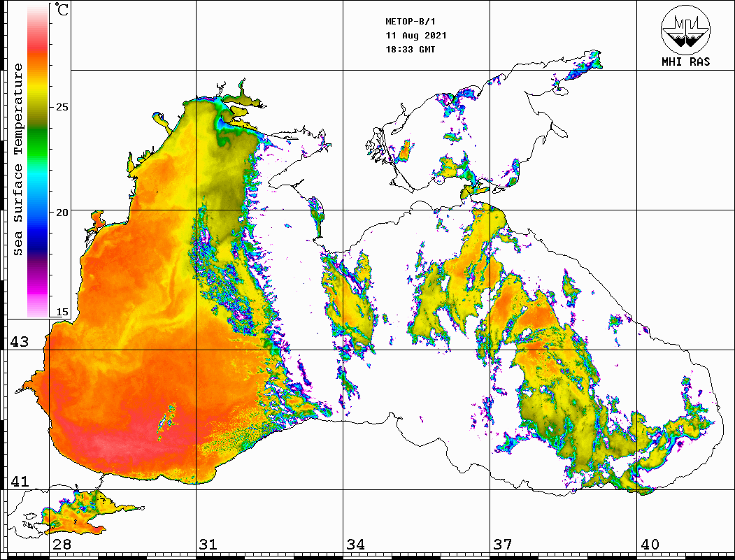Click the latitude label 41

click(x=20, y=482)
